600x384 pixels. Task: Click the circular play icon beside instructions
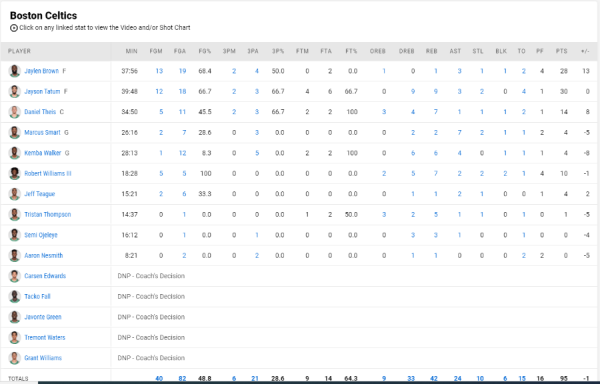(14, 28)
